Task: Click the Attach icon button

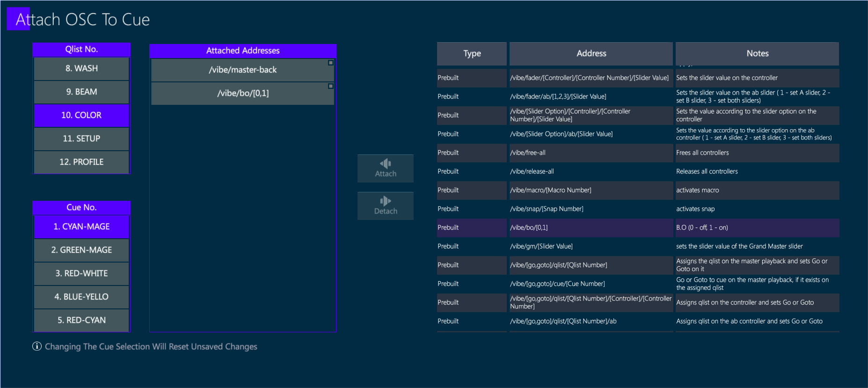Action: pyautogui.click(x=385, y=168)
